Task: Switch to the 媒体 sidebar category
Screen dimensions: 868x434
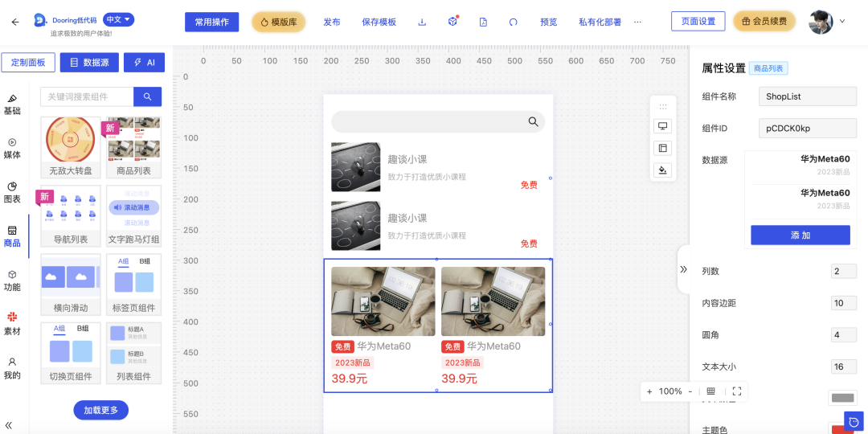Action: tap(12, 149)
